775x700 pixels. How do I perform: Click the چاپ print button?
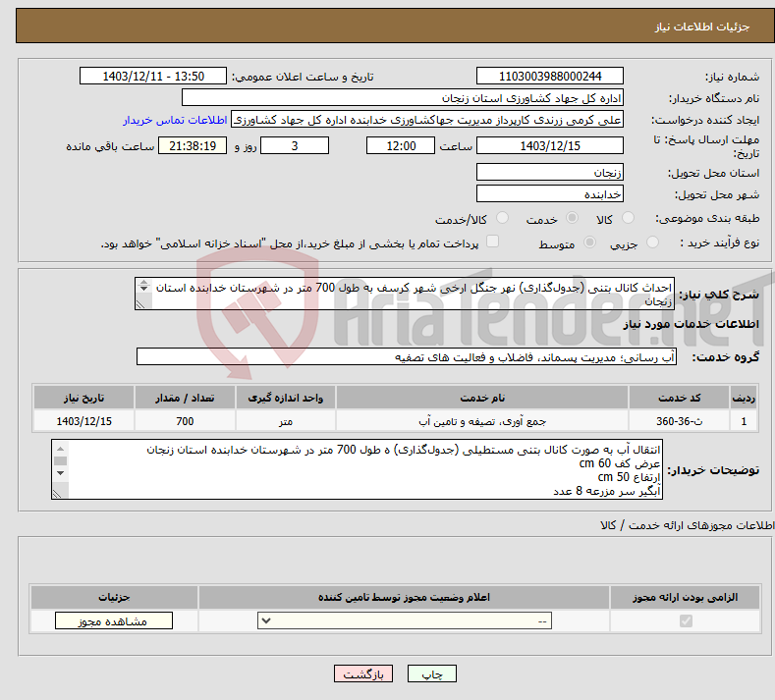tap(432, 673)
